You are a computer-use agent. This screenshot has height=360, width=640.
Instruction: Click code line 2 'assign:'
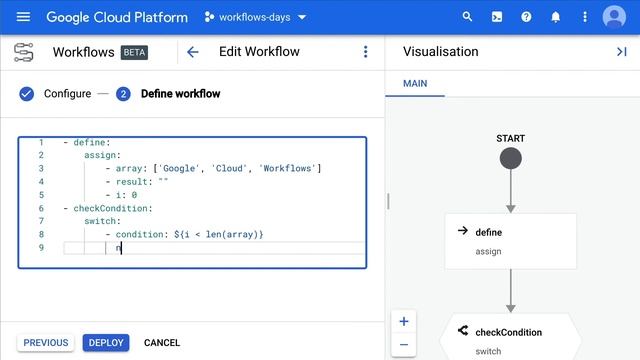tap(102, 155)
